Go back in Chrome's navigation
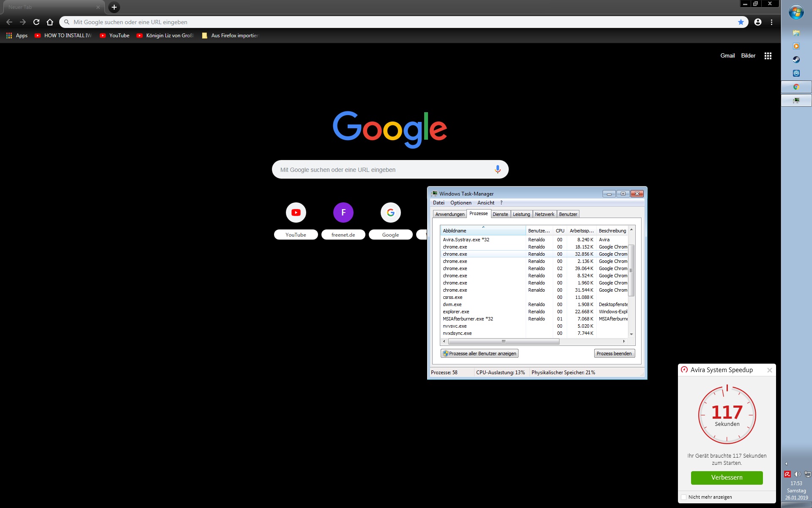 [9, 22]
